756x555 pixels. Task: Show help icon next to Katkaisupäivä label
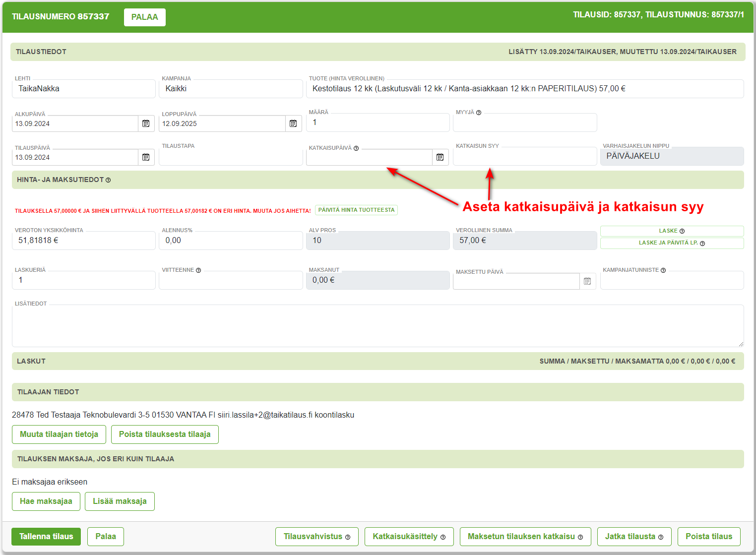point(356,148)
